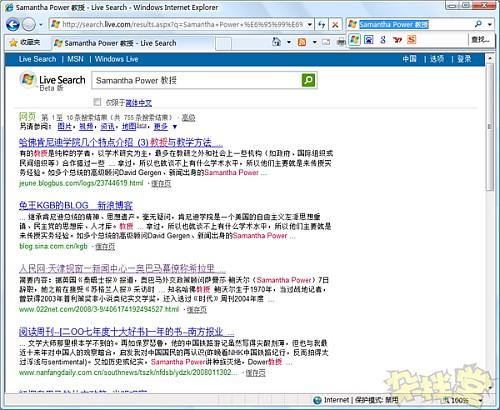Open the 人民网-天津视窗 result title
The height and width of the screenshot is (410, 500).
pyautogui.click(x=122, y=268)
